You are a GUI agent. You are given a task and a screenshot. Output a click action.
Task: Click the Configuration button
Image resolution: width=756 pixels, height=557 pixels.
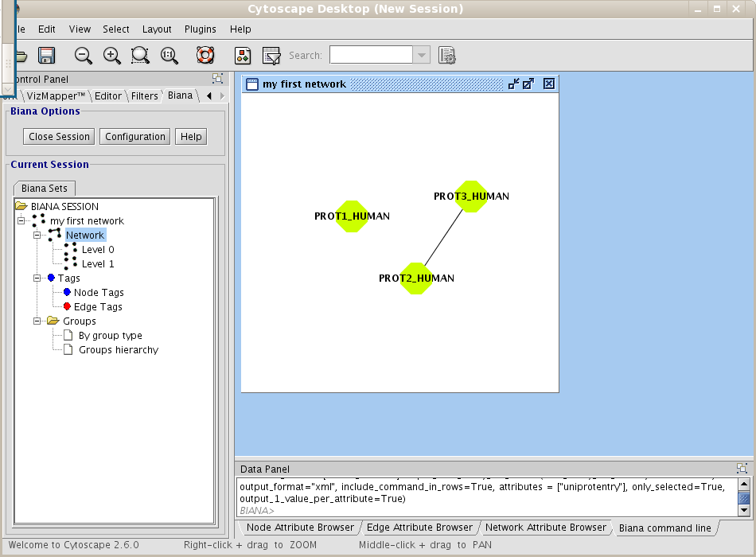pos(135,137)
